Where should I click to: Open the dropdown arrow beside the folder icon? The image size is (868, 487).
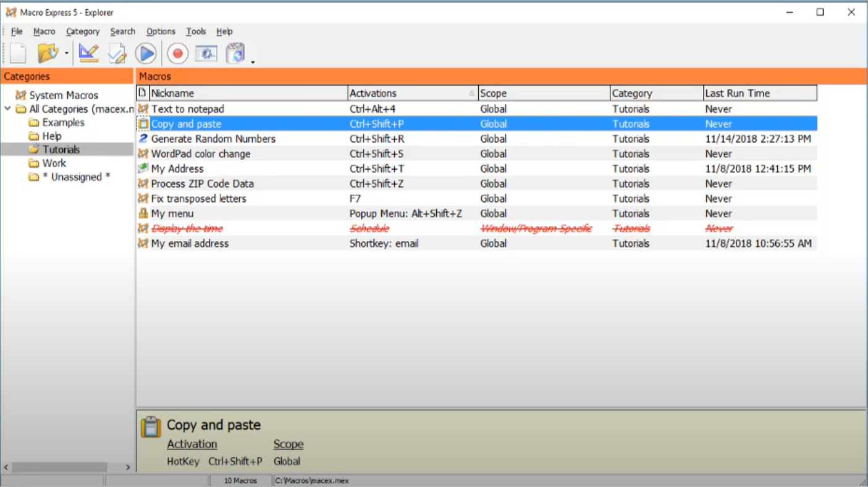[66, 54]
